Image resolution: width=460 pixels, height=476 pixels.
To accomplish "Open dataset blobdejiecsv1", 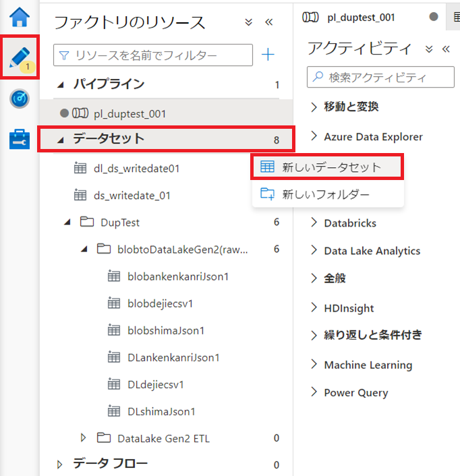I will click(161, 303).
